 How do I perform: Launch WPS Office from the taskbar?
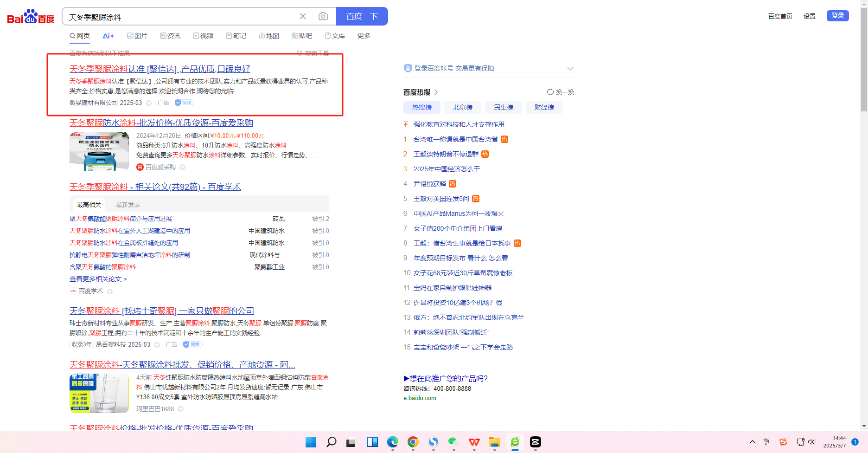pyautogui.click(x=474, y=442)
